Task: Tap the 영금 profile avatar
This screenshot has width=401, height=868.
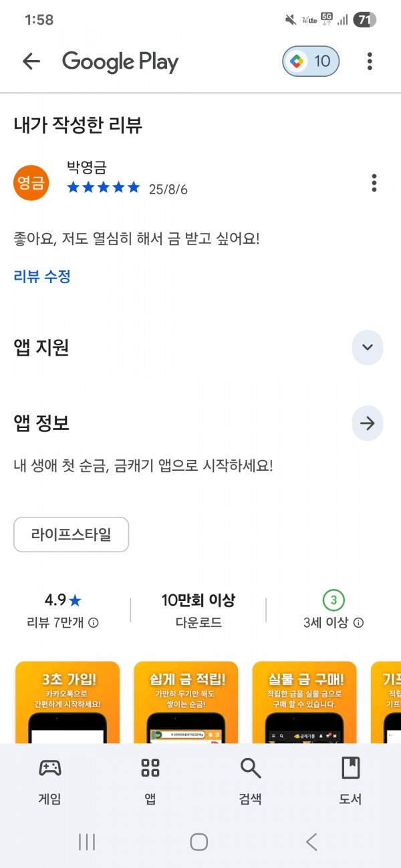Action: pos(31,182)
